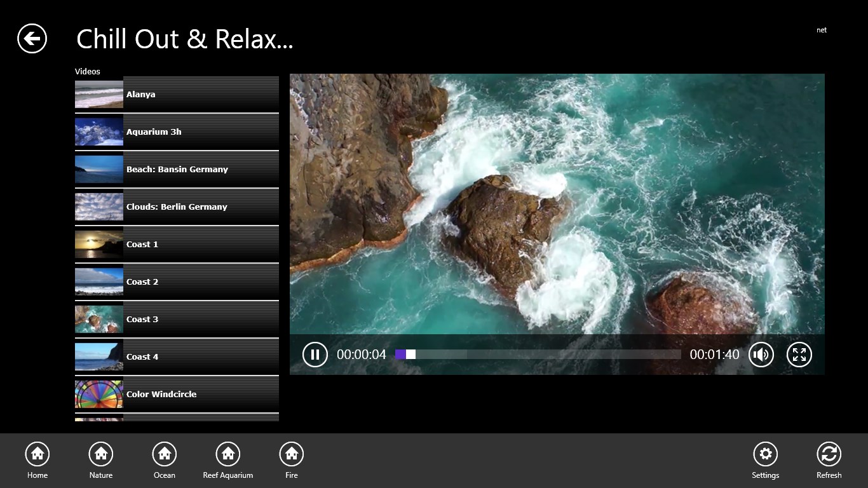
Task: Click the back arrow button
Action: coord(32,39)
